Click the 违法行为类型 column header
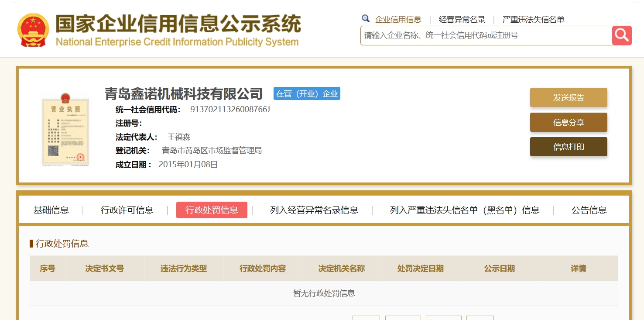Image resolution: width=644 pixels, height=320 pixels. tap(184, 268)
